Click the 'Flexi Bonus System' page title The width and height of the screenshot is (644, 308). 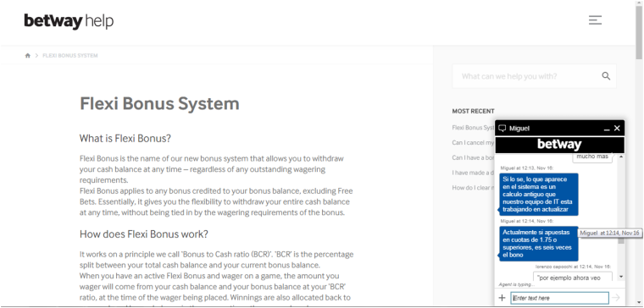(159, 103)
